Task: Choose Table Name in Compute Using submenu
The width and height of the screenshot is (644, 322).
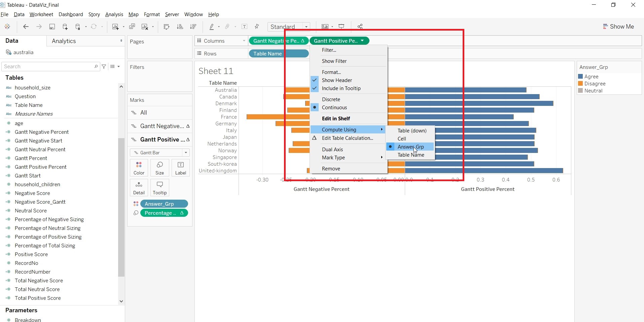Action: click(410, 155)
